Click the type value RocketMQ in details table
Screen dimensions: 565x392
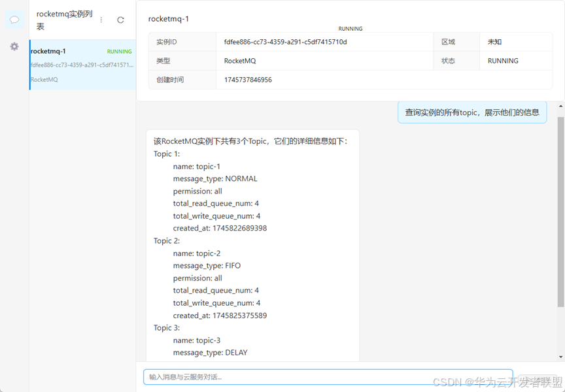(240, 61)
